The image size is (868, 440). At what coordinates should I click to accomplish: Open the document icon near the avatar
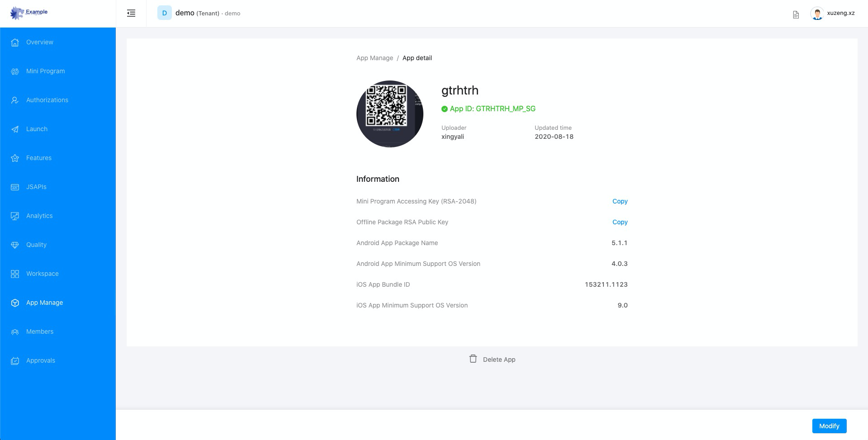796,14
